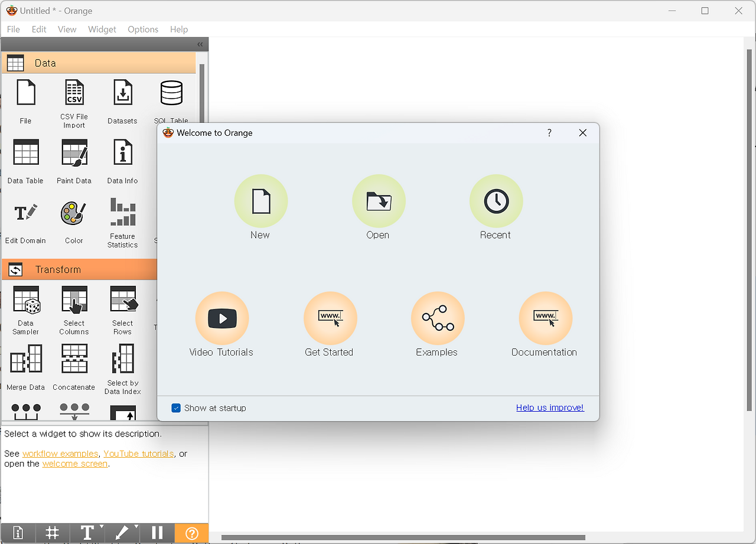Screen dimensions: 756x544
Task: Click the Data Info widget
Action: pyautogui.click(x=122, y=161)
